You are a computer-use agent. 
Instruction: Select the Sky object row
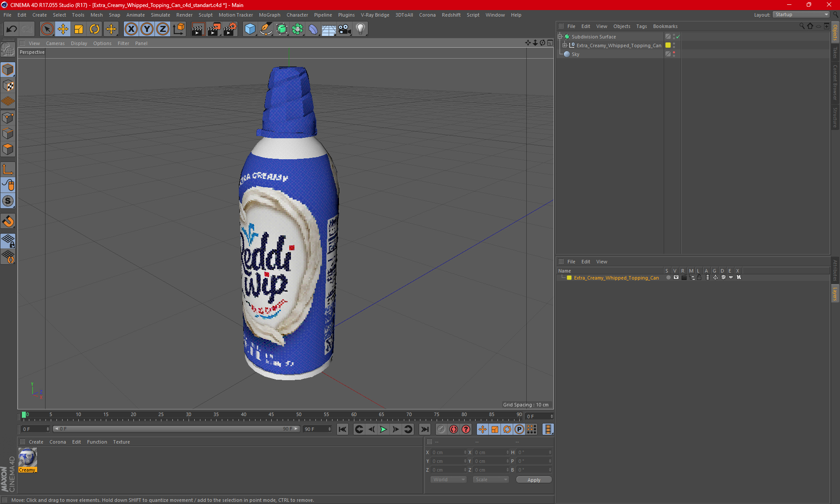click(611, 54)
